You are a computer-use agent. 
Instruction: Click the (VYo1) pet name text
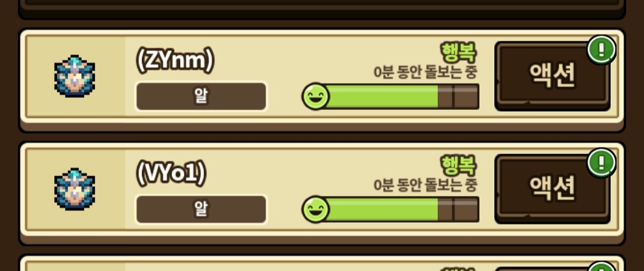point(171,175)
